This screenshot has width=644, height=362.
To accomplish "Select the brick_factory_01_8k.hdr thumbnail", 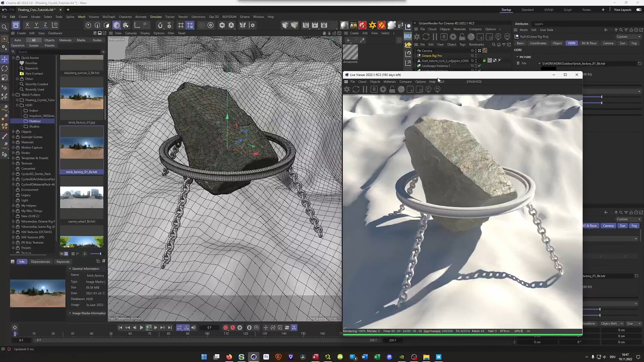I will tap(82, 148).
